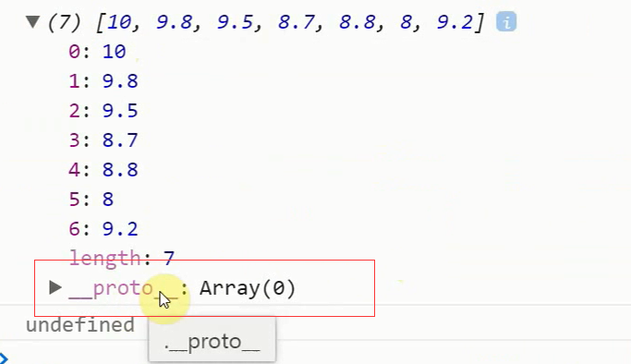Select the array entry 0: 10
The height and width of the screenshot is (364, 631).
(x=97, y=52)
